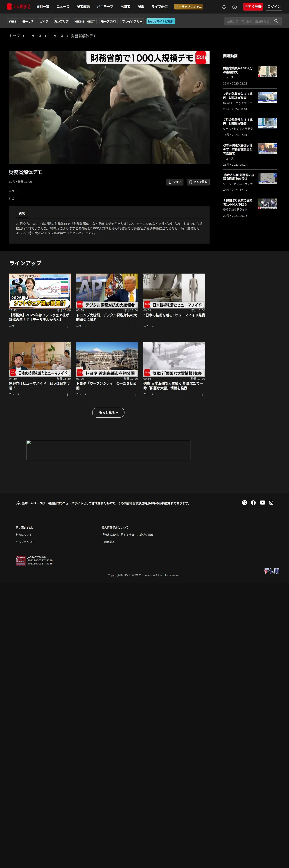Go to トップ in the breadcrumb
Viewport: 289px width, 868px height.
14,36
